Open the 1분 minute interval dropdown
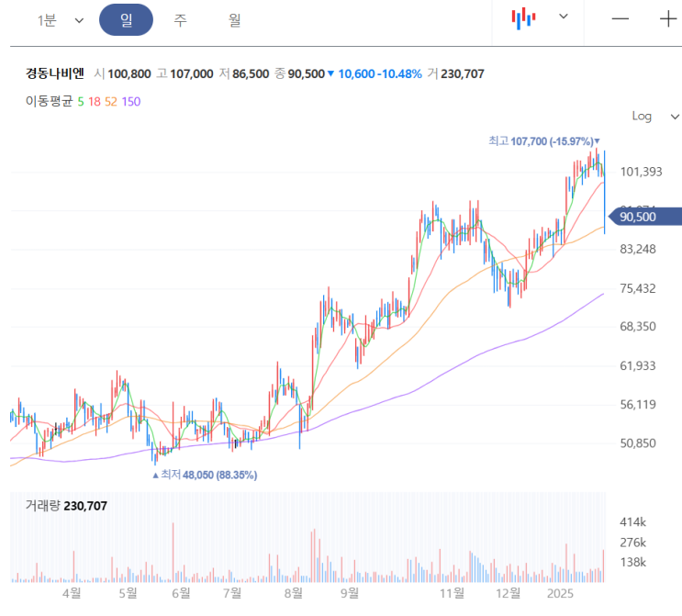The image size is (682, 616). (60, 20)
